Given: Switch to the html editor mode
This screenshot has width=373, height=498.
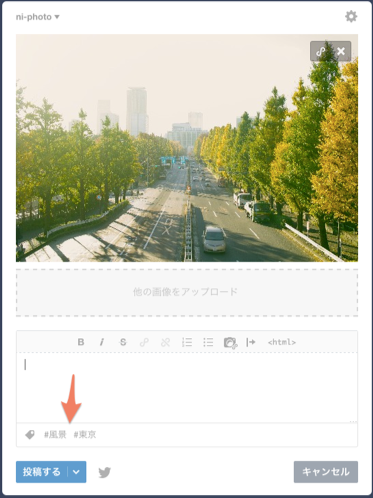Looking at the screenshot, I should (x=282, y=342).
